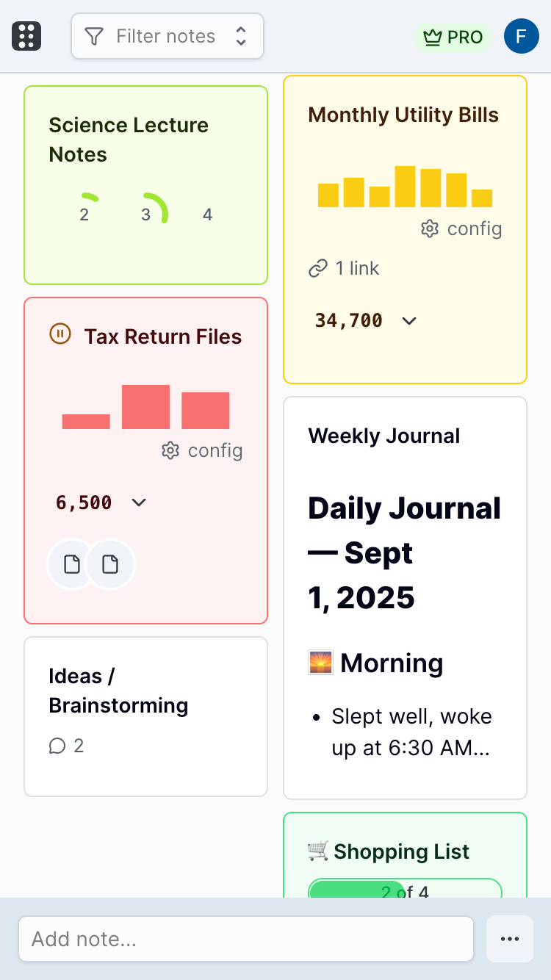Click the link icon on Monthly Utility Bills
This screenshot has width=551, height=980.
point(319,268)
